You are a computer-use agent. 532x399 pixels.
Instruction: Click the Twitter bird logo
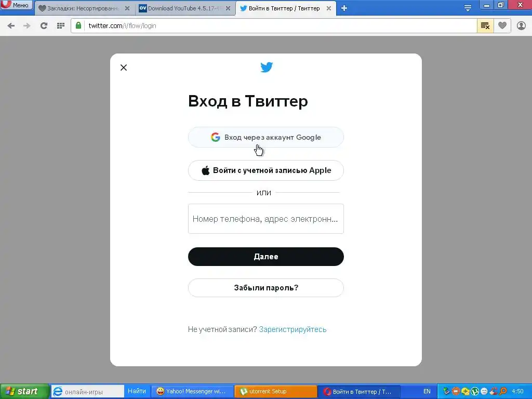[267, 67]
